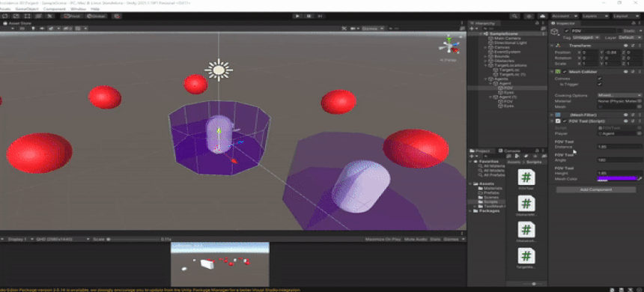Click the Hierarchy plus add button
The image size is (644, 292).
[x=472, y=28]
